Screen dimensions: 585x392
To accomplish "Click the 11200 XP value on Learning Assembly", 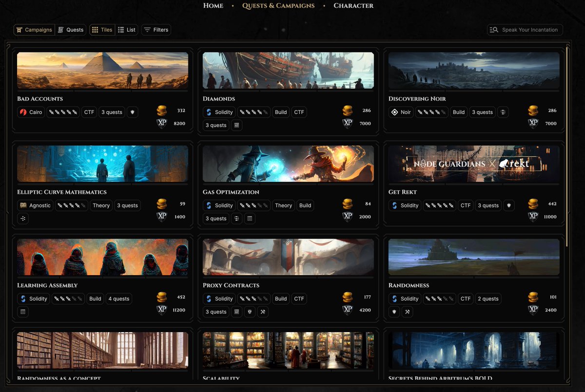I will click(178, 310).
